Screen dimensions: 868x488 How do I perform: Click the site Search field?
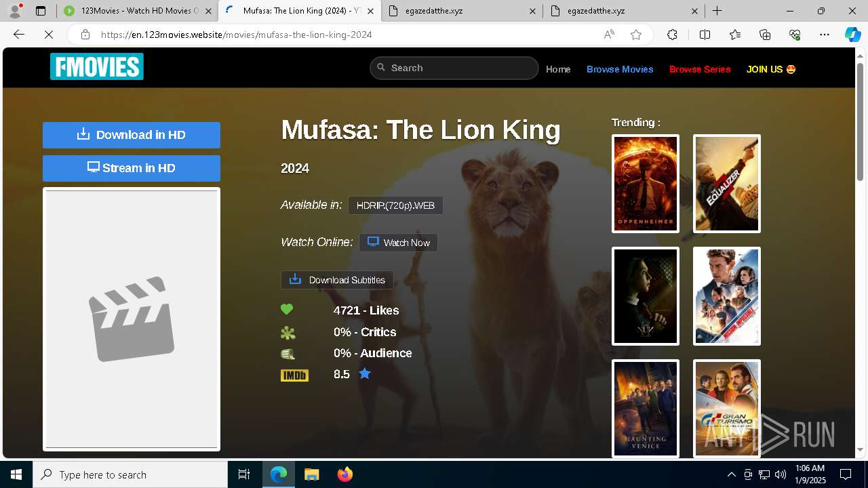(x=454, y=68)
